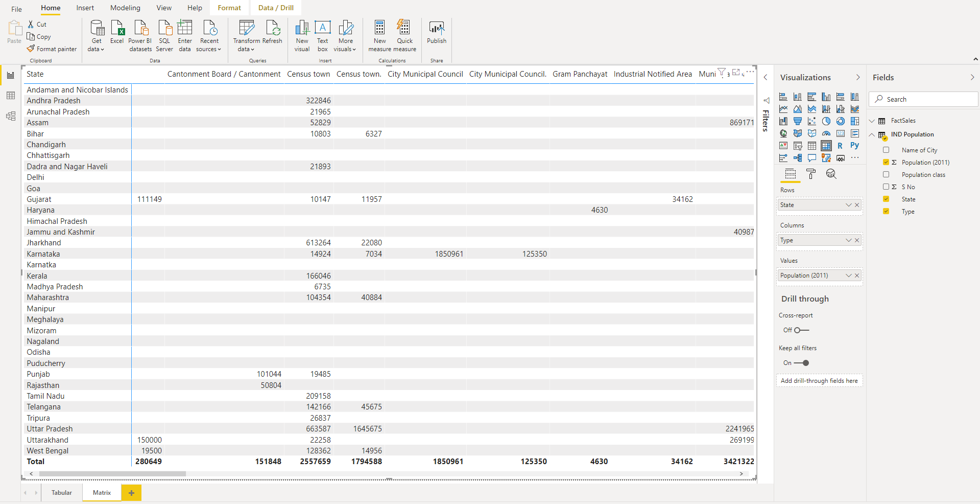Turn on Cross-report drill through
This screenshot has width=980, height=504.
pyautogui.click(x=802, y=330)
